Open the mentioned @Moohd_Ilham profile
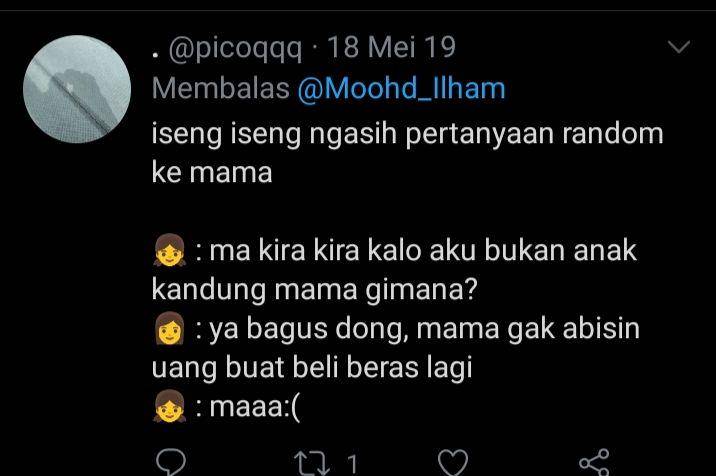716x476 pixels. pyautogui.click(x=401, y=88)
